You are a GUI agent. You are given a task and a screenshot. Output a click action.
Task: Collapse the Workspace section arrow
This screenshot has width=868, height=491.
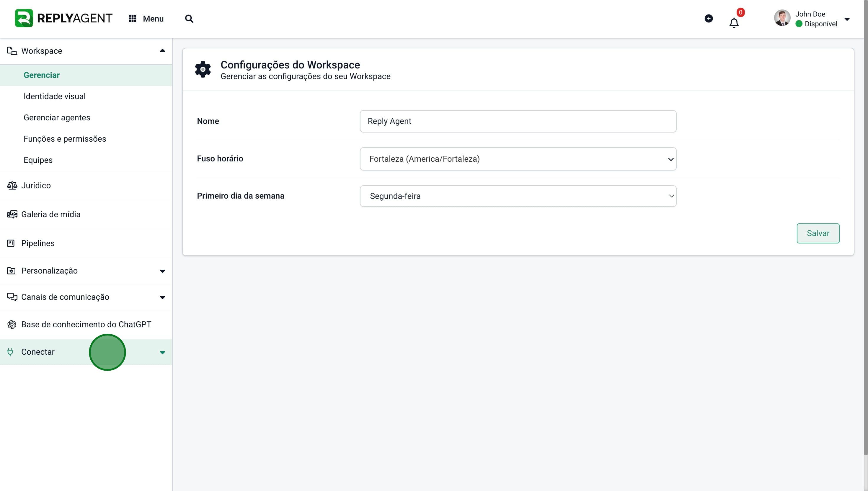(x=162, y=50)
